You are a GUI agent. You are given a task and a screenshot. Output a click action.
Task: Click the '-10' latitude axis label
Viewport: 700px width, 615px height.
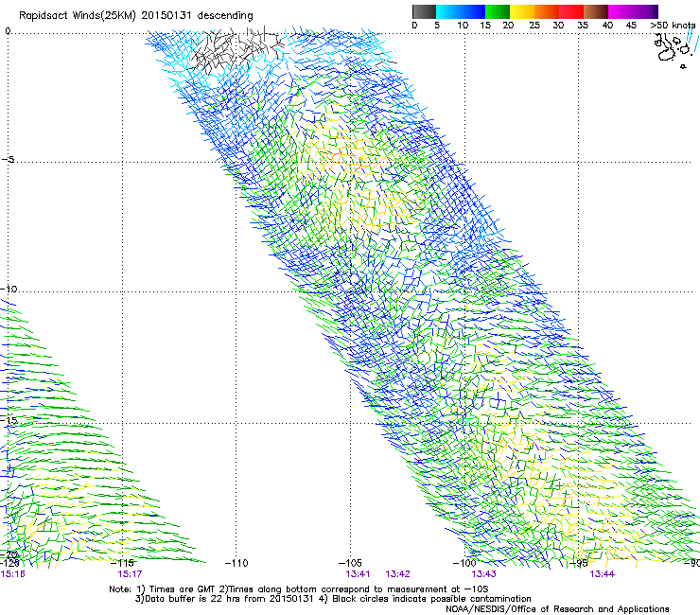9,289
